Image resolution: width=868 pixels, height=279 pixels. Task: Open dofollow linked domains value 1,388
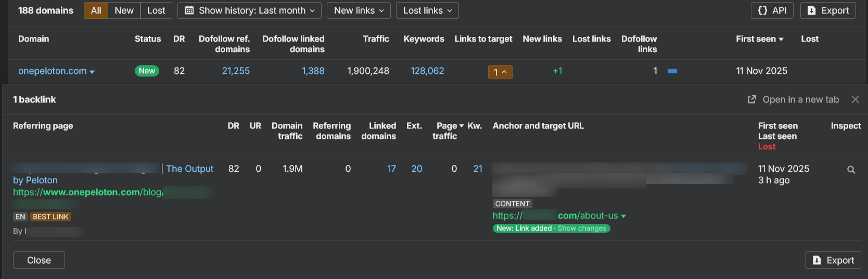[313, 71]
